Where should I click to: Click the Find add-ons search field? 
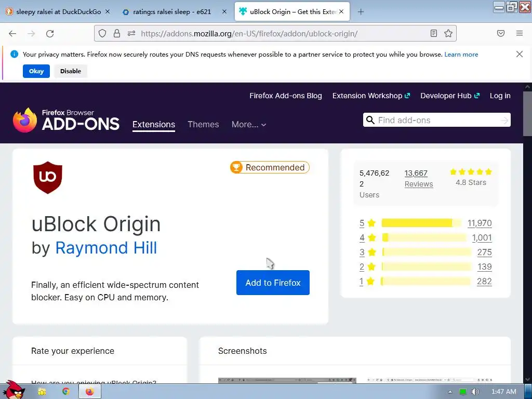click(x=436, y=120)
